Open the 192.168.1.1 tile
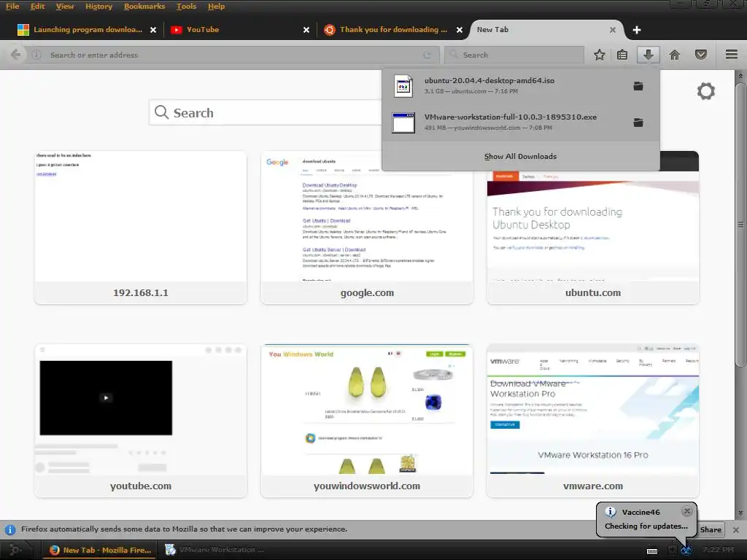Viewport: 747px width, 560px height. pyautogui.click(x=141, y=227)
